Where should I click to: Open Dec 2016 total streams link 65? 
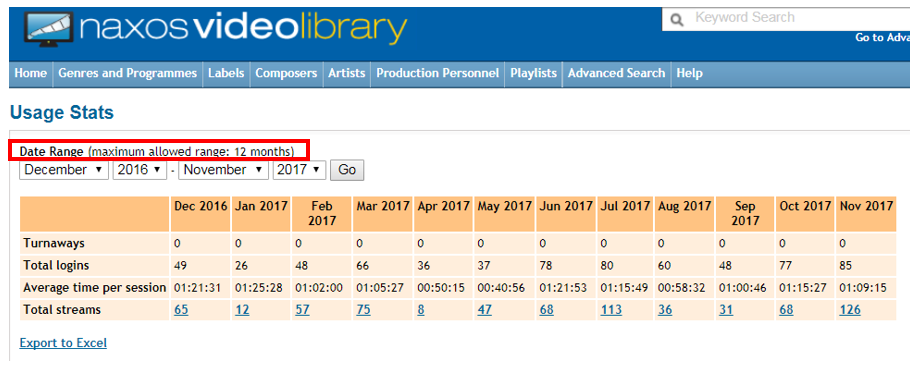(x=181, y=310)
